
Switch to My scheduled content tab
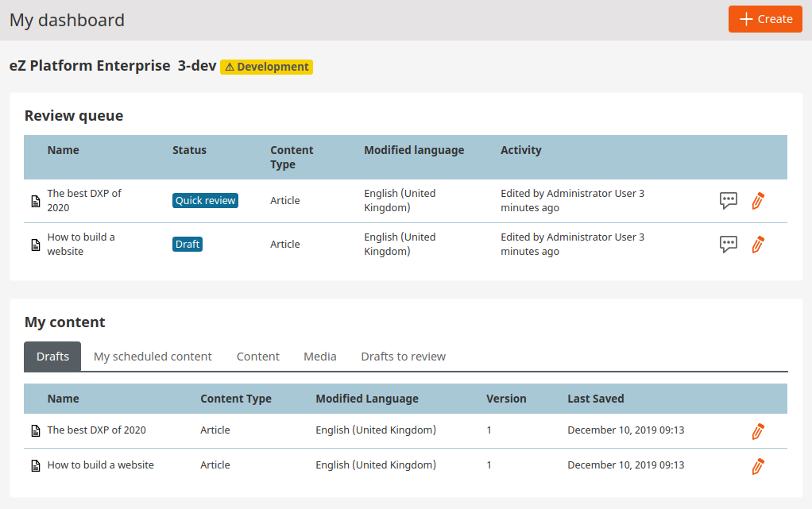tap(153, 357)
